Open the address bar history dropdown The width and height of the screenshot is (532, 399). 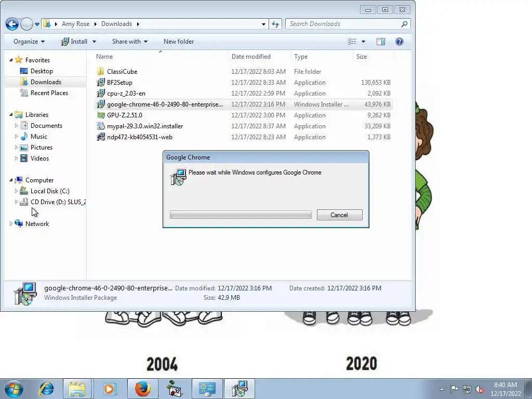(x=263, y=24)
